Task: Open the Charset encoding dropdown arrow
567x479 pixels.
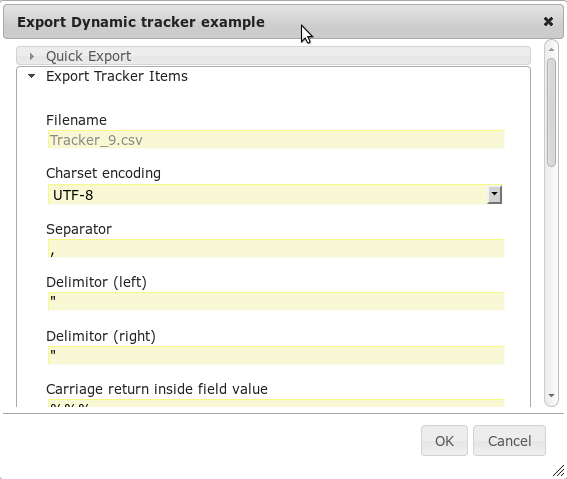Action: [494, 195]
